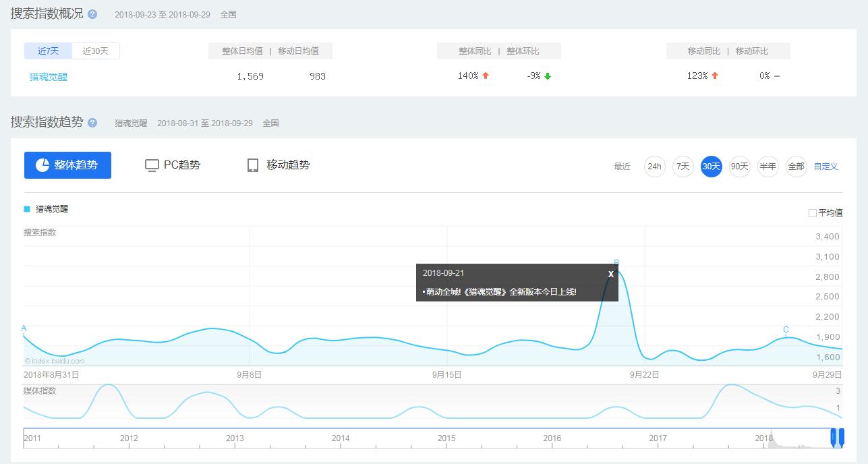The width and height of the screenshot is (868, 464).
Task: Click the 移动趋势 tablet icon
Action: 253,165
